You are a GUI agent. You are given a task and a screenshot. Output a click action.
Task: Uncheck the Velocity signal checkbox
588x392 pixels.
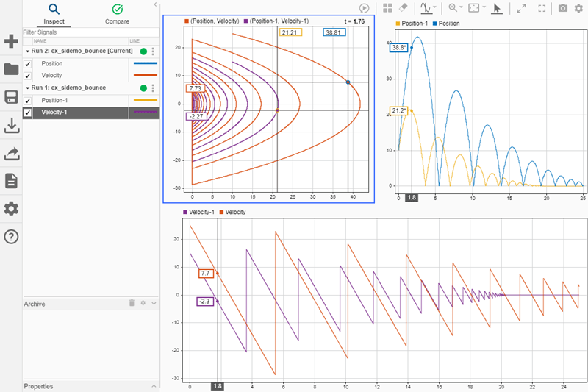28,75
